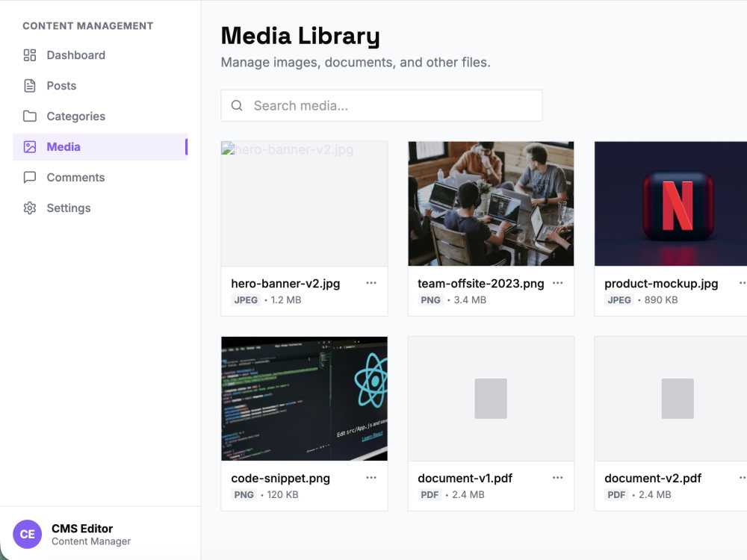Click the Comments speech bubble icon
Image resolution: width=747 pixels, height=560 pixels.
point(30,177)
